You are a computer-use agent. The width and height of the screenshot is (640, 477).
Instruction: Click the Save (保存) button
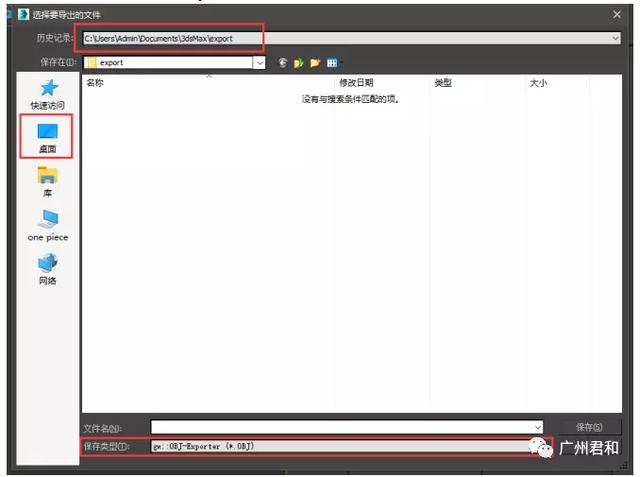coord(589,427)
